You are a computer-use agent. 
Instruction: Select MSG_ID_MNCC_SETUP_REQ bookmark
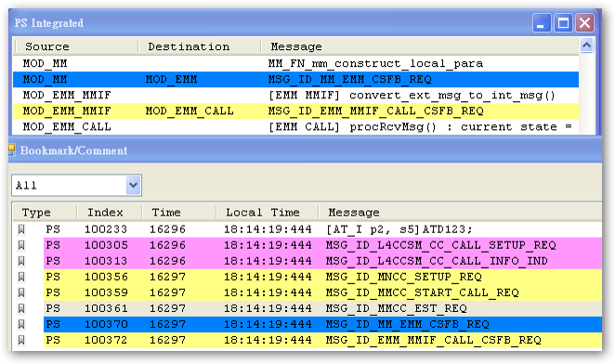click(x=403, y=277)
